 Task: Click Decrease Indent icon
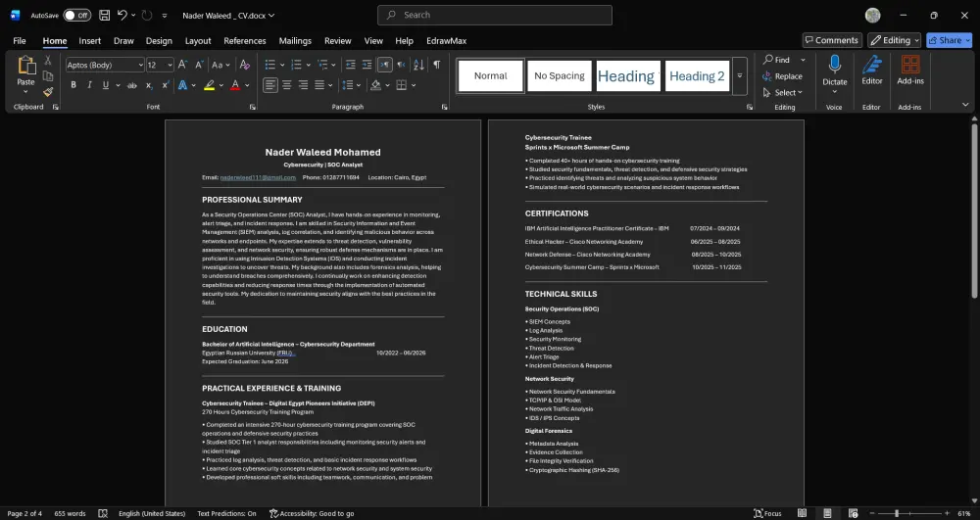(x=351, y=65)
